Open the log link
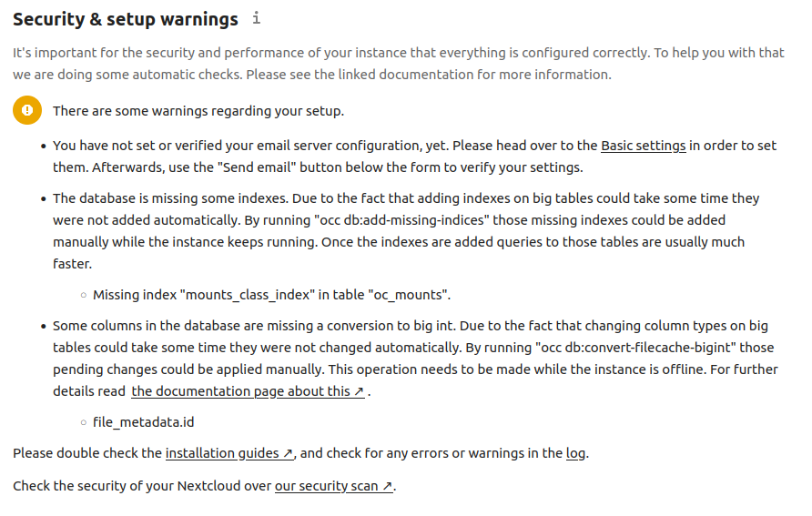 [x=576, y=453]
